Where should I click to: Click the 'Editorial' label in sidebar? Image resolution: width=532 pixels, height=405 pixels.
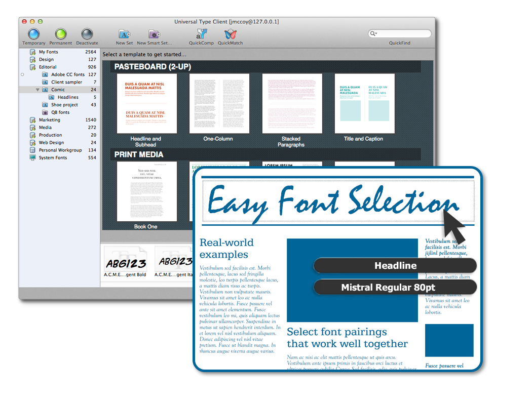point(48,67)
